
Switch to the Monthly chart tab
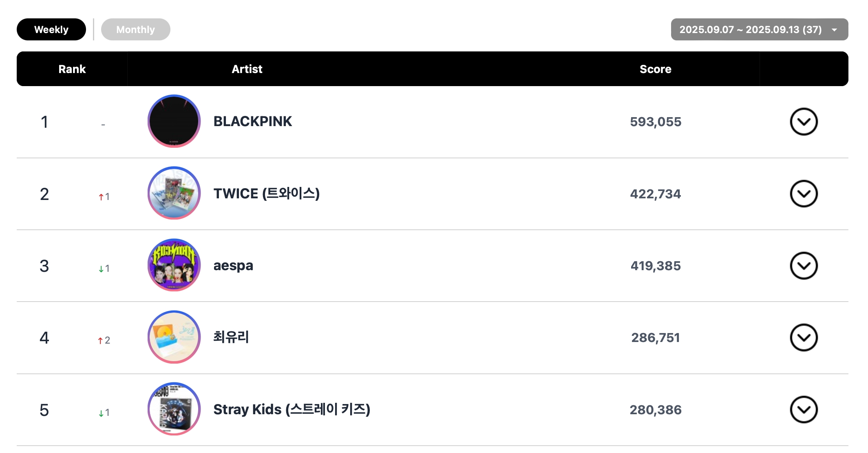click(x=135, y=29)
